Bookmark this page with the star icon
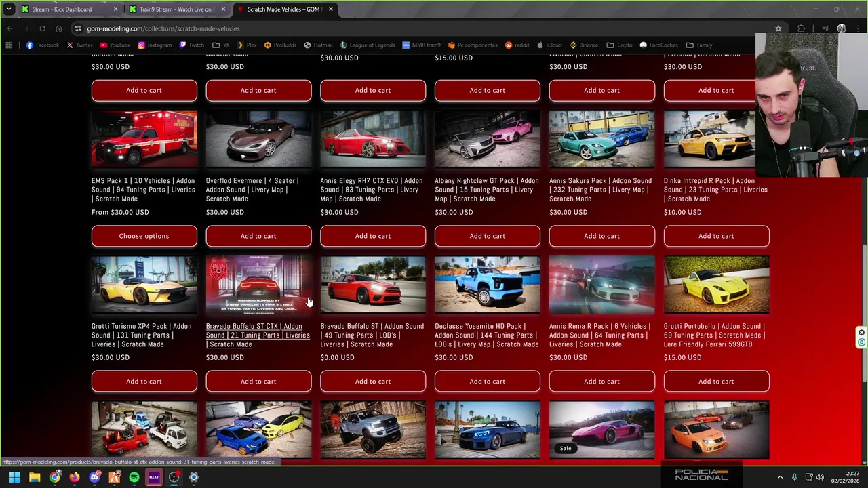Screen dimensions: 868x488 [778, 28]
